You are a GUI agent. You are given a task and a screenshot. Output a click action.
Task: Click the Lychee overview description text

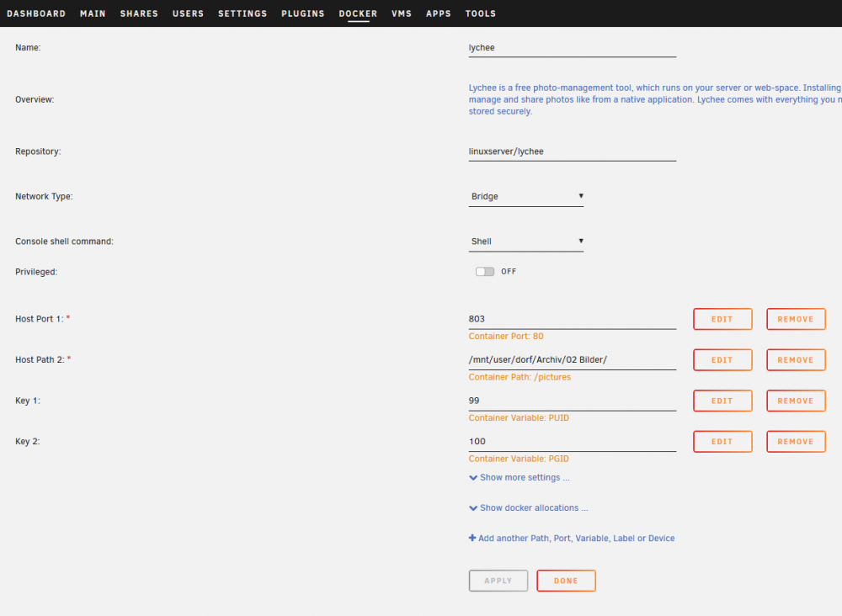(655, 100)
